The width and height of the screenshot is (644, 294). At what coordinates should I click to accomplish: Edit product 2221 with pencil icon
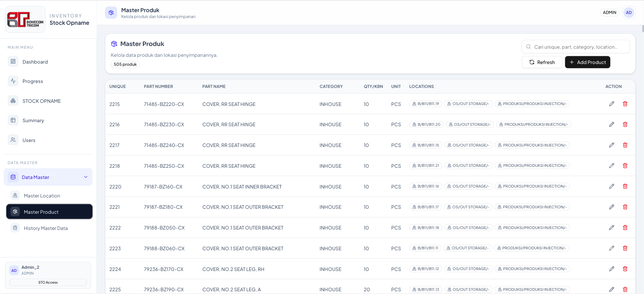(x=612, y=207)
